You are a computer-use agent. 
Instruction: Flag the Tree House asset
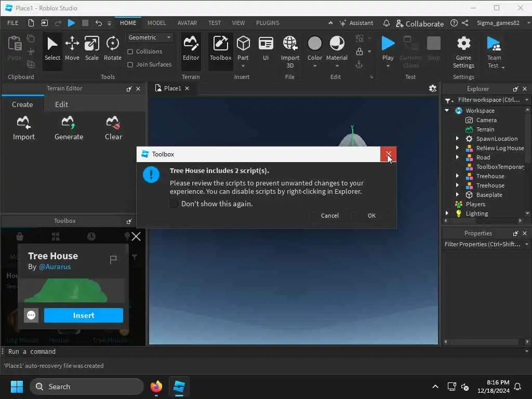pyautogui.click(x=113, y=260)
